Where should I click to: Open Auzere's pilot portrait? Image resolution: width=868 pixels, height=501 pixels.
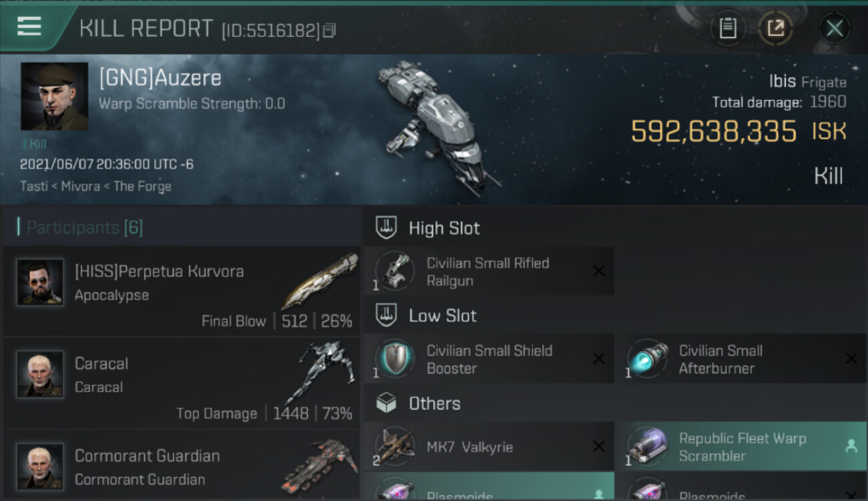(54, 96)
